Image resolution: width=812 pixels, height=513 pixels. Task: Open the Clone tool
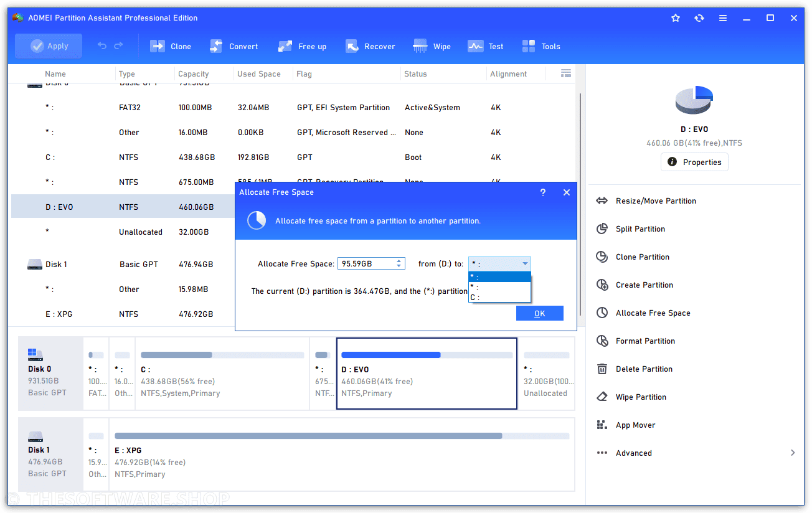point(170,46)
